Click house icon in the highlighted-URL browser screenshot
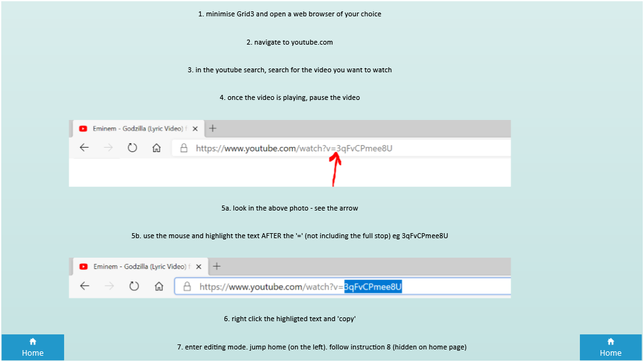 pyautogui.click(x=159, y=286)
